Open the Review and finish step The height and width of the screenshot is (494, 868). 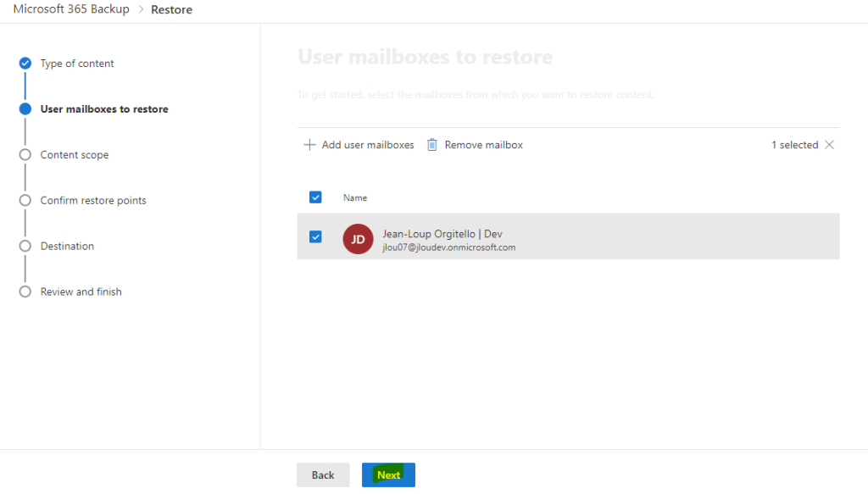coord(81,291)
